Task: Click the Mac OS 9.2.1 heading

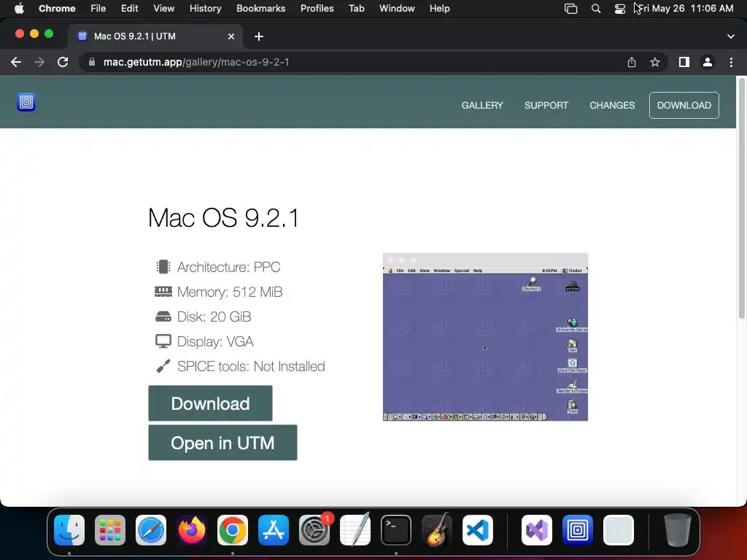Action: click(x=223, y=218)
